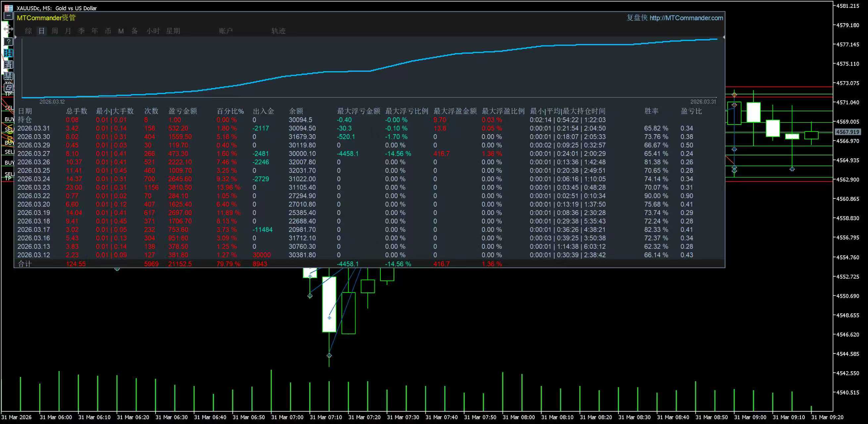Open the 小时 hourly statistics tab
The width and height of the screenshot is (868, 424).
[x=153, y=31]
